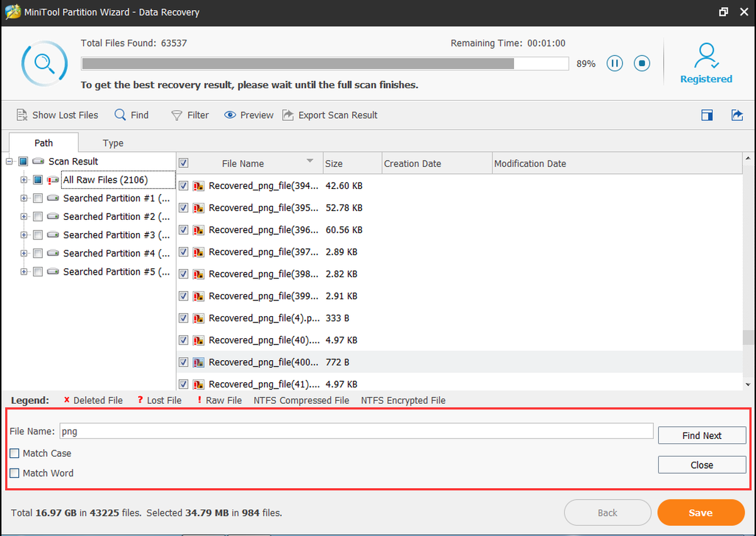
Task: Click the orange Save button
Action: (701, 513)
